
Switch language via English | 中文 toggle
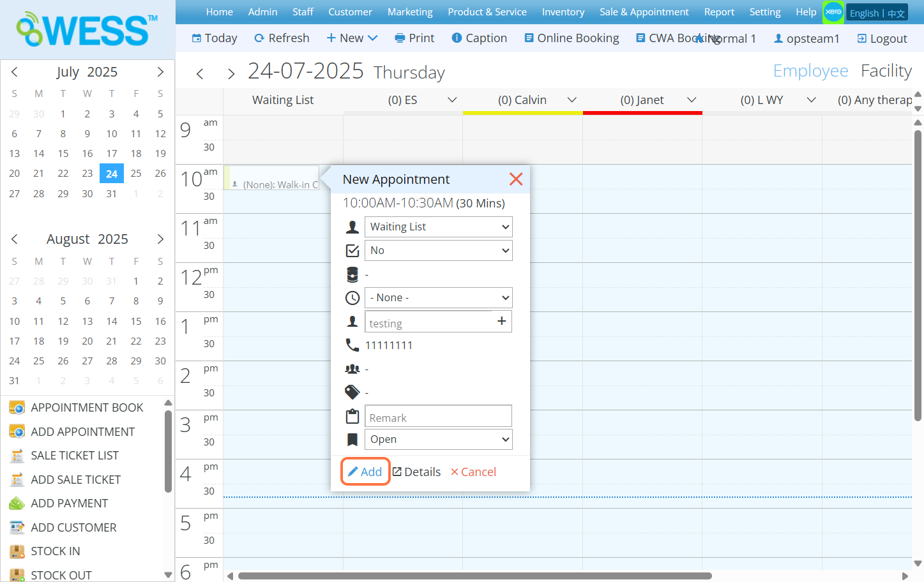877,13
